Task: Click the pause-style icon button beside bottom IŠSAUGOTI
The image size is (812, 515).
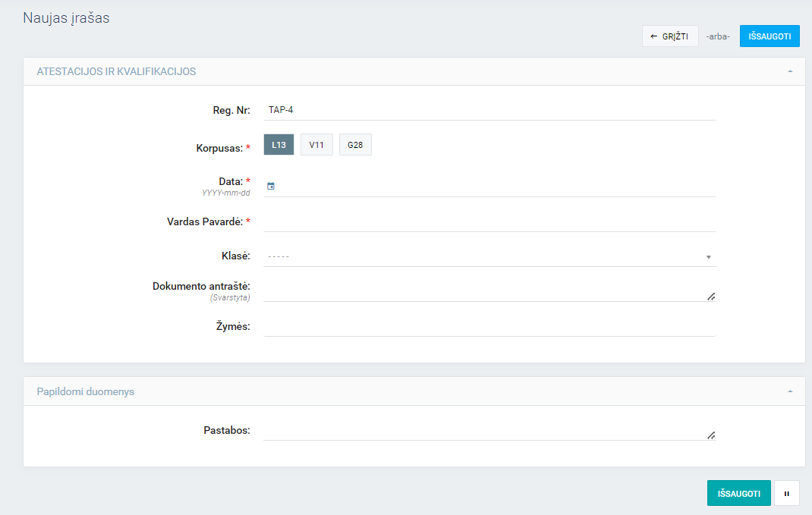Action: tap(786, 493)
